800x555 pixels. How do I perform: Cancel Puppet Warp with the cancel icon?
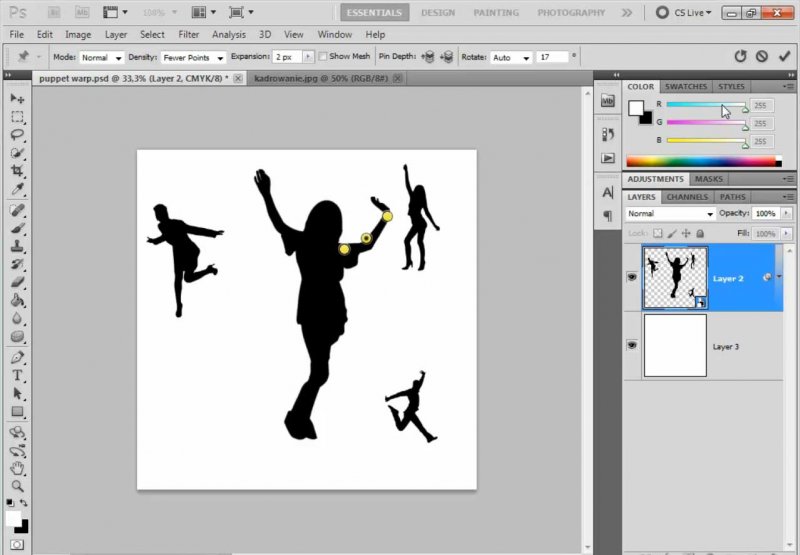coord(761,57)
